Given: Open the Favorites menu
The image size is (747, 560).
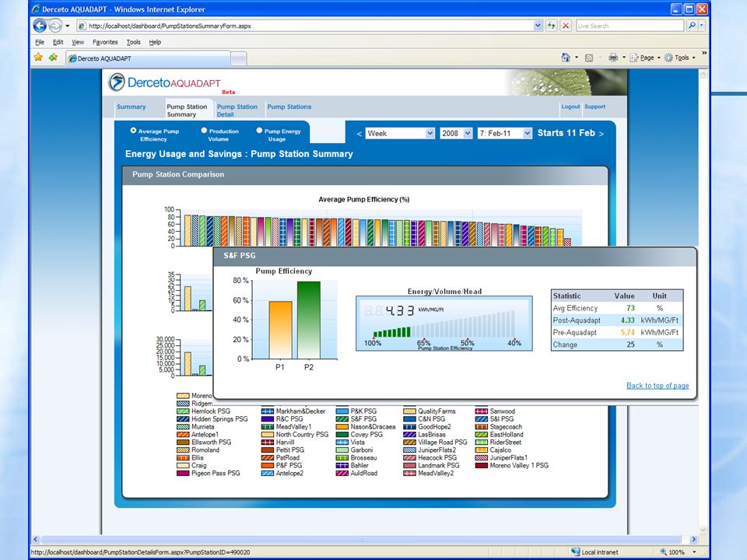Looking at the screenshot, I should tap(105, 42).
